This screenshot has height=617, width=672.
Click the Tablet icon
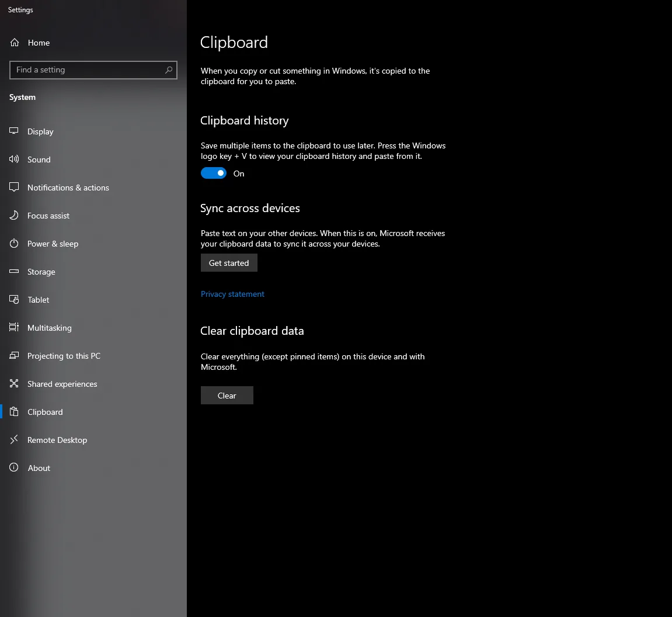(x=14, y=300)
